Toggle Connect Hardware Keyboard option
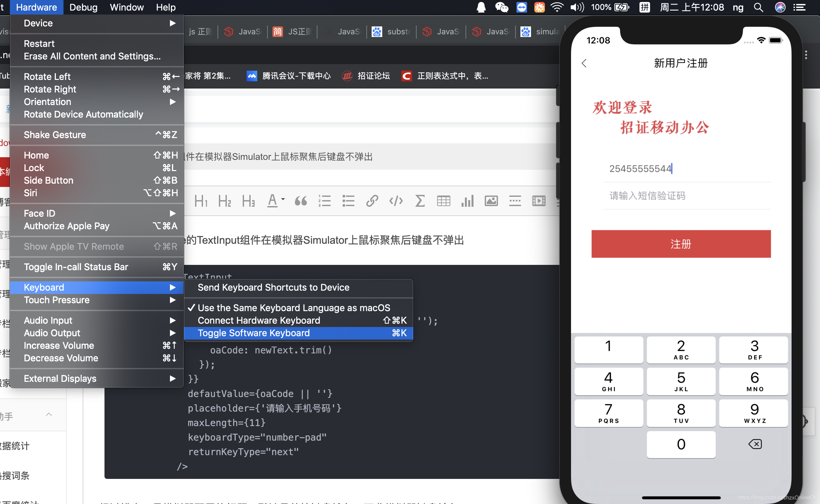The width and height of the screenshot is (820, 504). pos(259,320)
